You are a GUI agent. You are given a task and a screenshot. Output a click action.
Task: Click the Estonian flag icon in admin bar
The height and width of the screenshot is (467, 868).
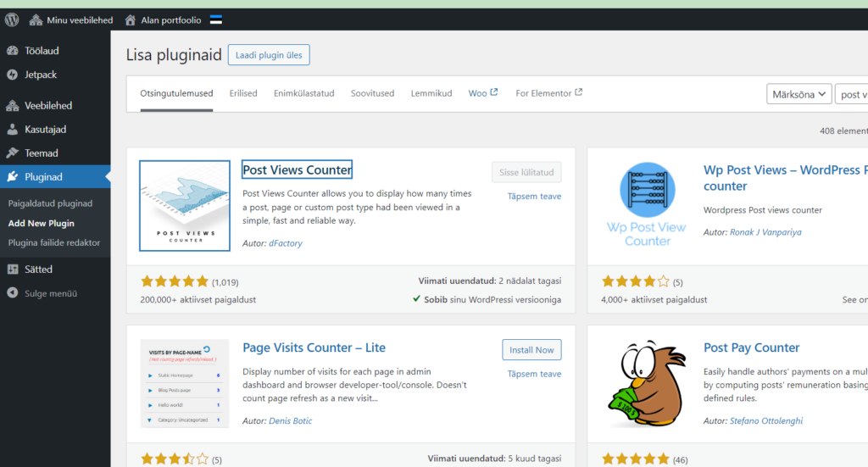point(216,19)
